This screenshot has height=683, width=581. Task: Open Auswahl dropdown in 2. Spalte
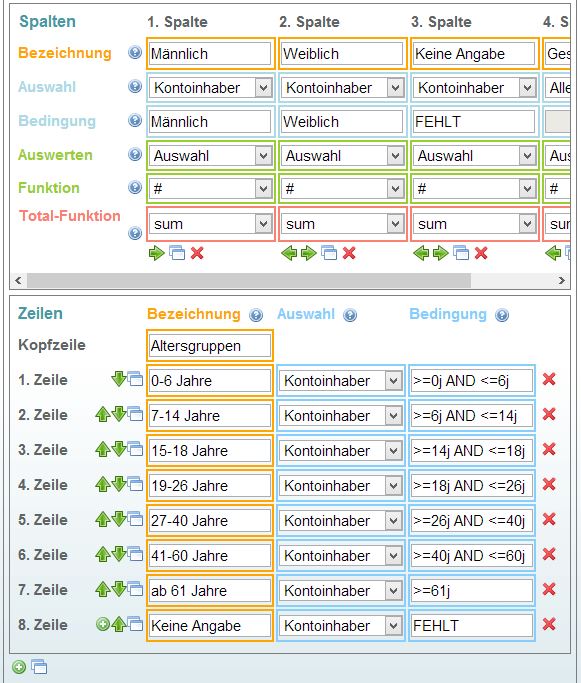343,88
